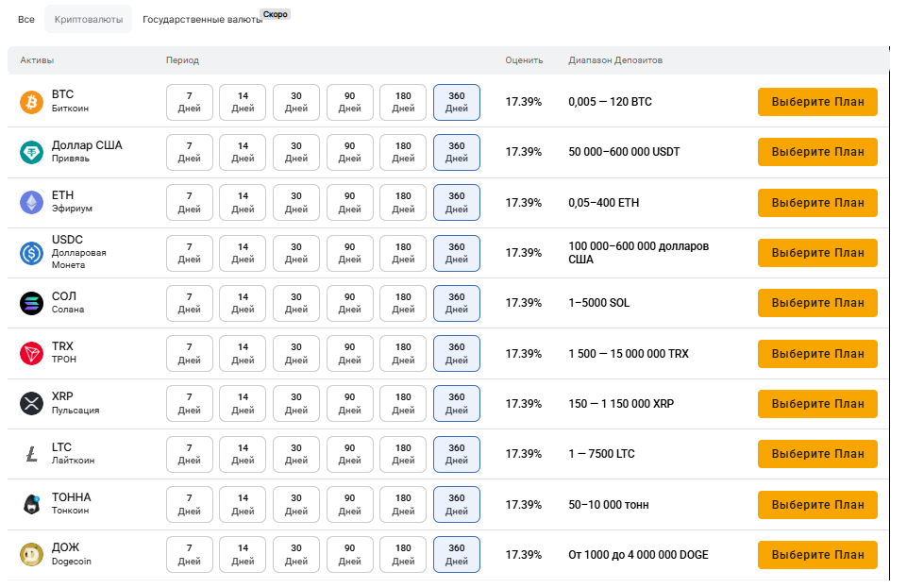The width and height of the screenshot is (907, 588).
Task: Select 30-day period for LTC
Action: click(296, 454)
